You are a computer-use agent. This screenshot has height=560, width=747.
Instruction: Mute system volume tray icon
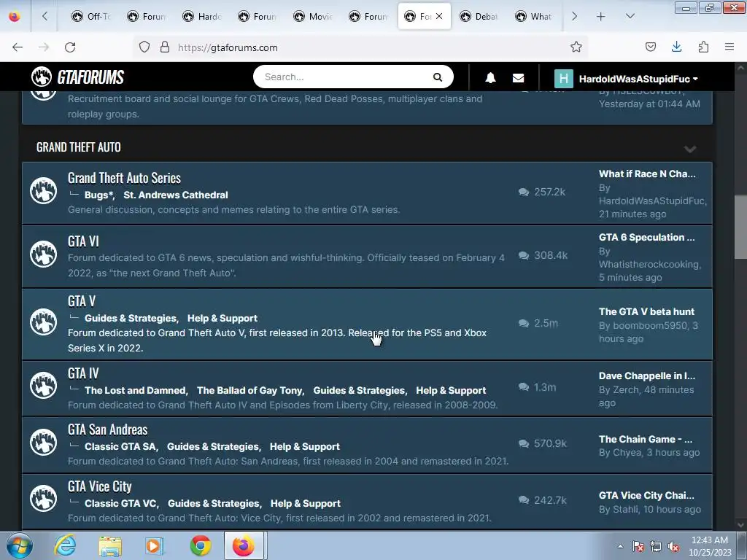pos(673,546)
